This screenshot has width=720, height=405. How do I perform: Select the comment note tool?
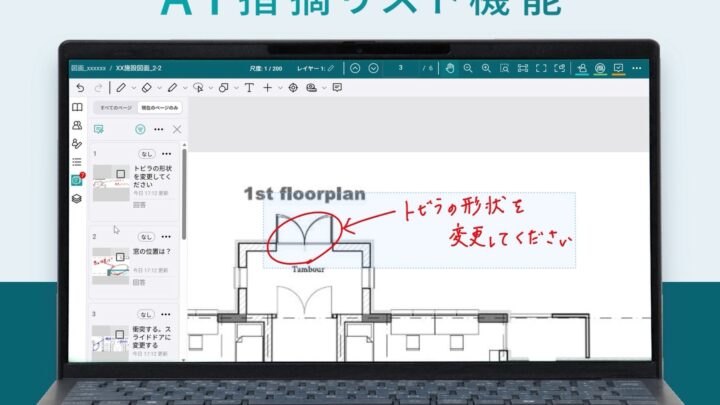(x=337, y=87)
